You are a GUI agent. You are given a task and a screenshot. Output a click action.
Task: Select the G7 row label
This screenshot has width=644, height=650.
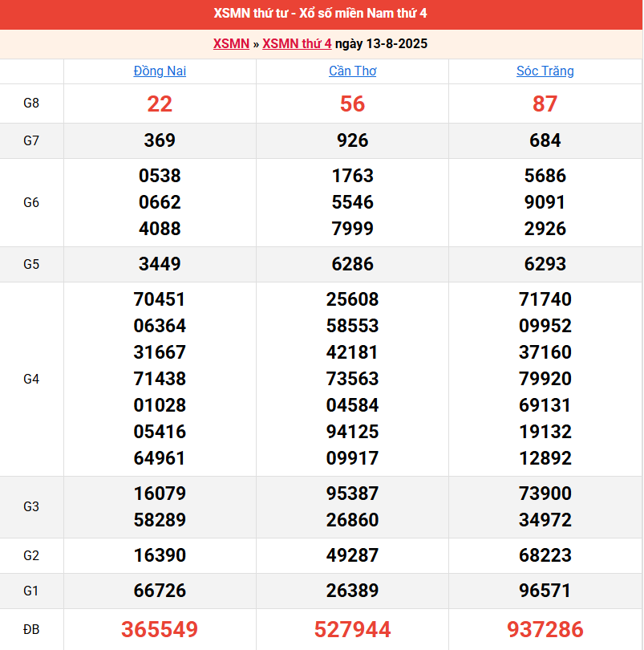pos(31,141)
